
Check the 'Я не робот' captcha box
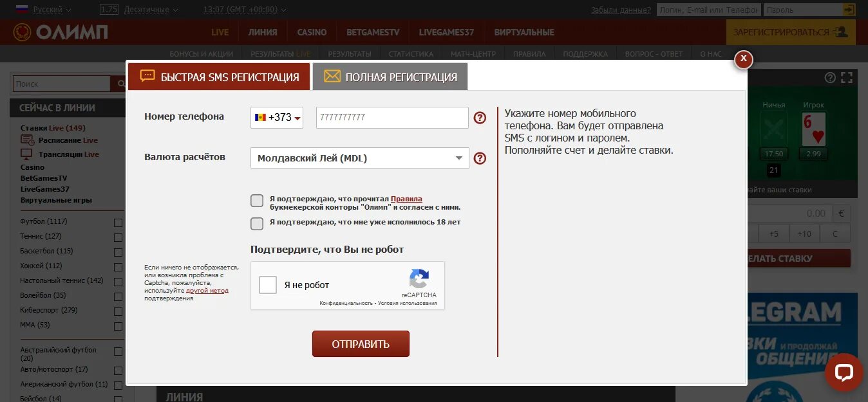point(267,284)
